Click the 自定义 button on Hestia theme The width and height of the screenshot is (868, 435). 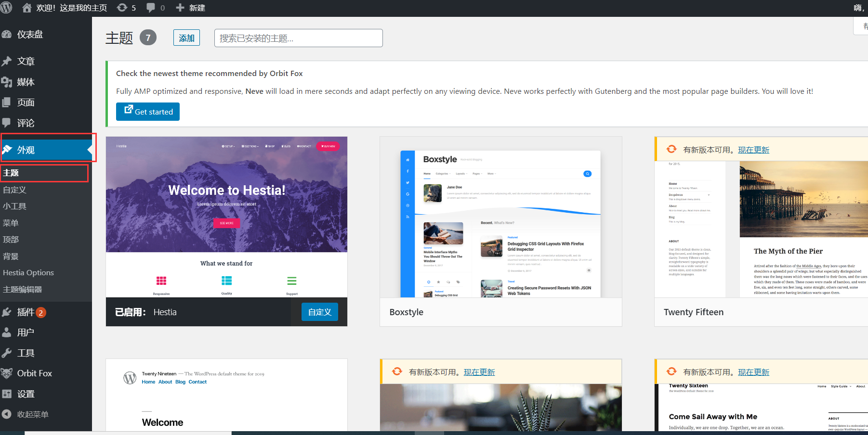coord(320,312)
